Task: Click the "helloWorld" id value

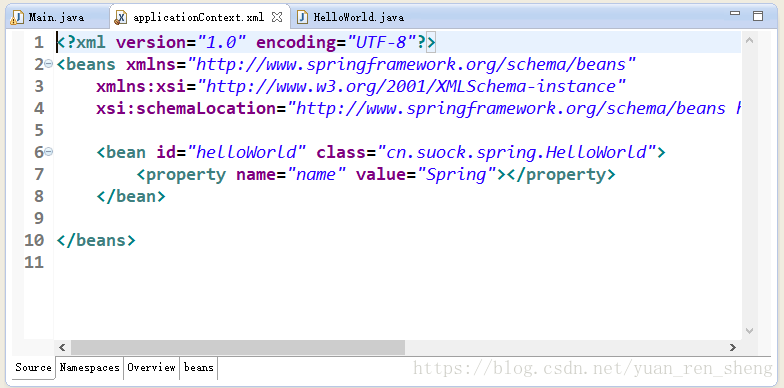Action: [246, 152]
